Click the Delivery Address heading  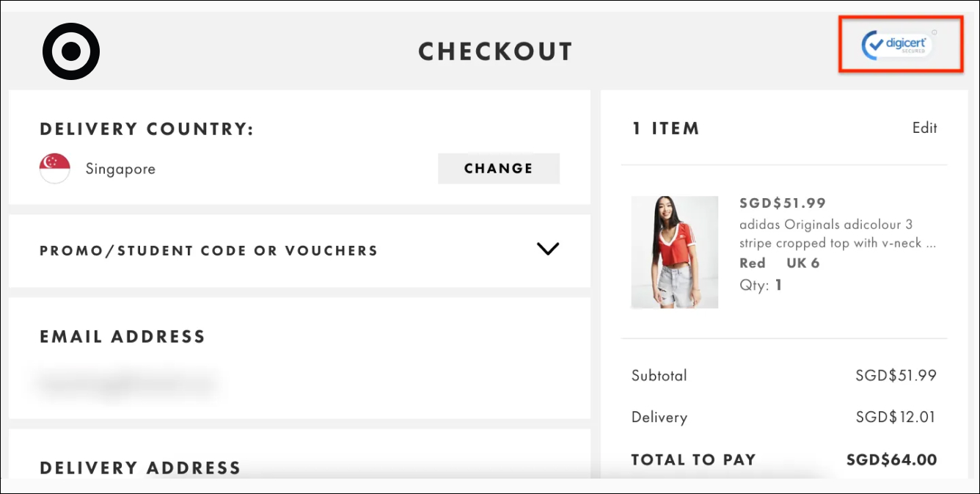click(140, 468)
